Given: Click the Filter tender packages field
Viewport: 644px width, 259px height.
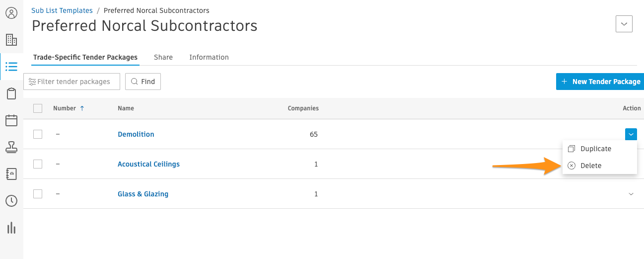Looking at the screenshot, I should point(72,82).
